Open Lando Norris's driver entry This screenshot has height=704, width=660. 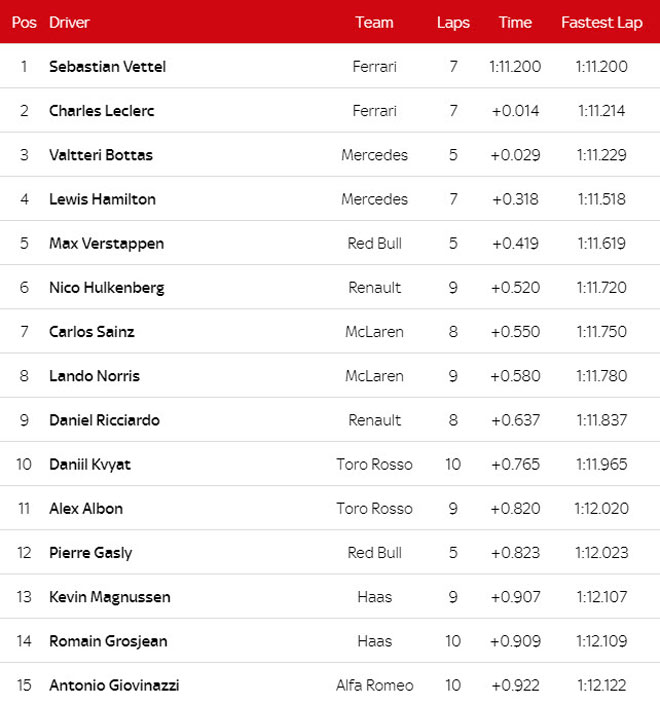pyautogui.click(x=94, y=376)
